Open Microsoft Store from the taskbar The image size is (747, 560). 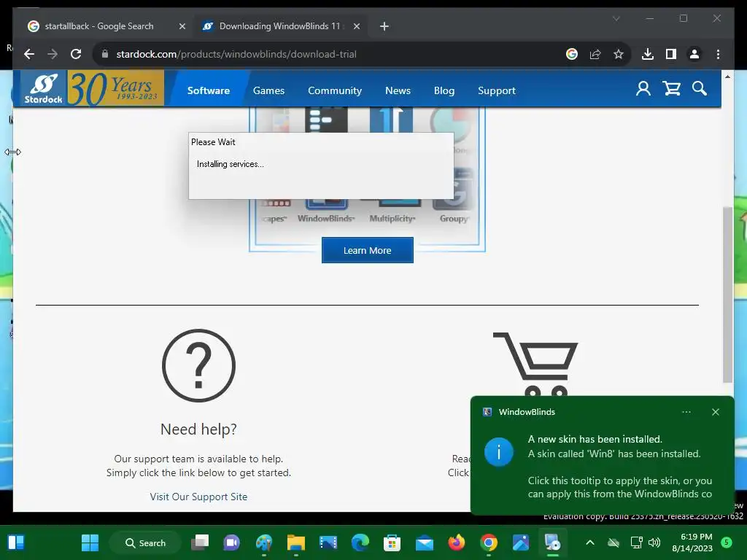[x=392, y=542]
